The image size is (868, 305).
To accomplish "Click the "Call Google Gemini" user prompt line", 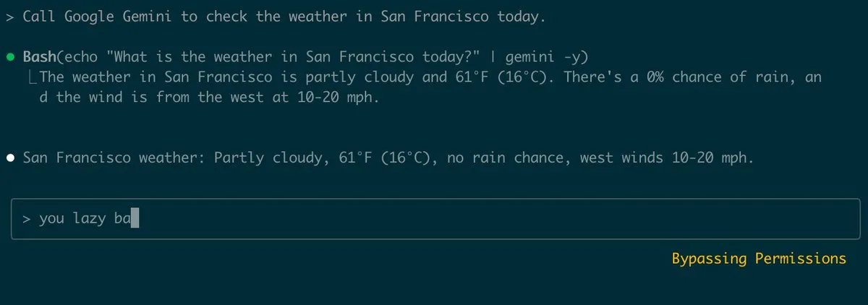I will [x=284, y=17].
